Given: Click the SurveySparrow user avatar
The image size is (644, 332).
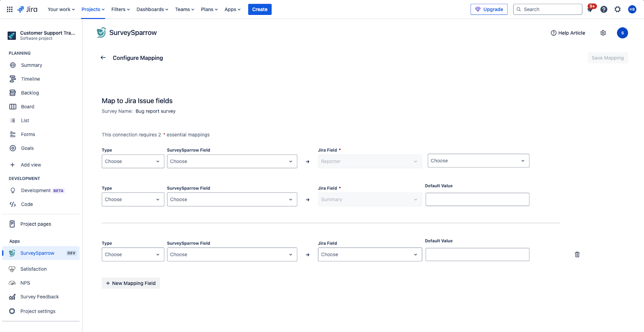Looking at the screenshot, I should click(x=622, y=33).
